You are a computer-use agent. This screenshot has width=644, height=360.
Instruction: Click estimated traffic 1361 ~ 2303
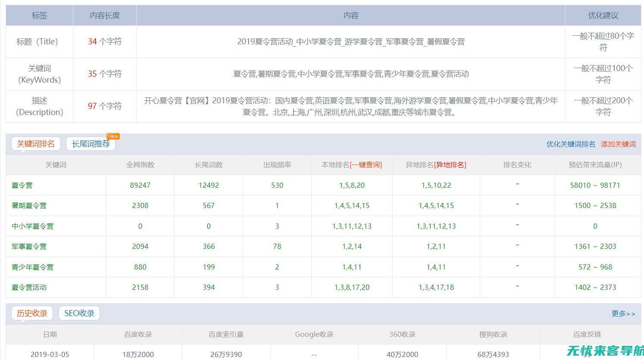coord(595,247)
